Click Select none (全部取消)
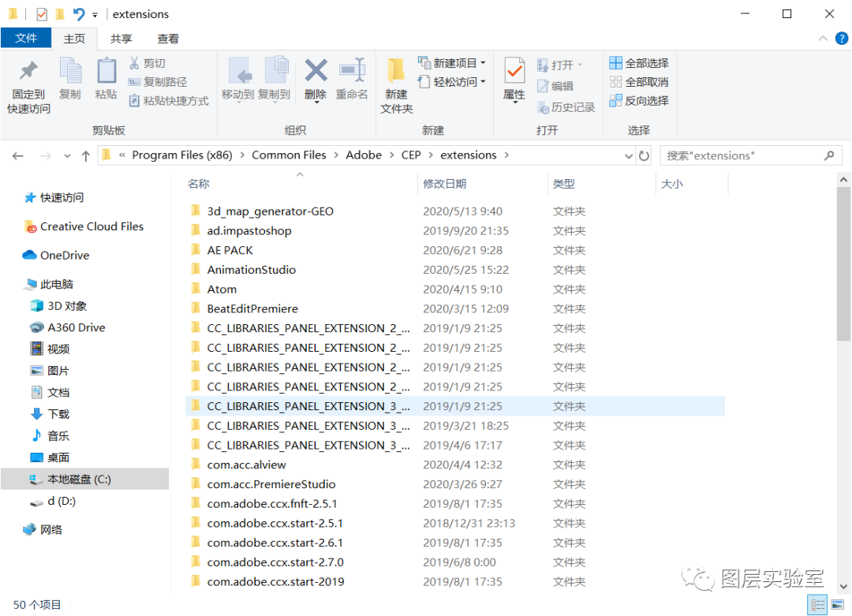Screen dimensions: 852x616 (639, 82)
